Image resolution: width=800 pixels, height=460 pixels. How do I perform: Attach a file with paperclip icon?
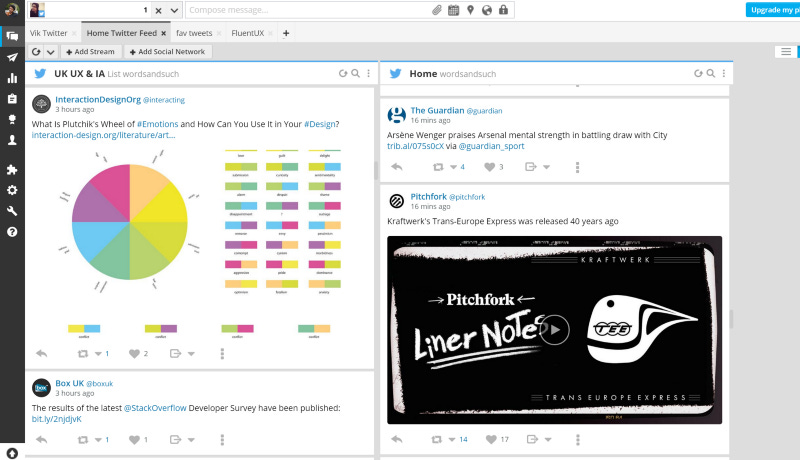(x=437, y=10)
